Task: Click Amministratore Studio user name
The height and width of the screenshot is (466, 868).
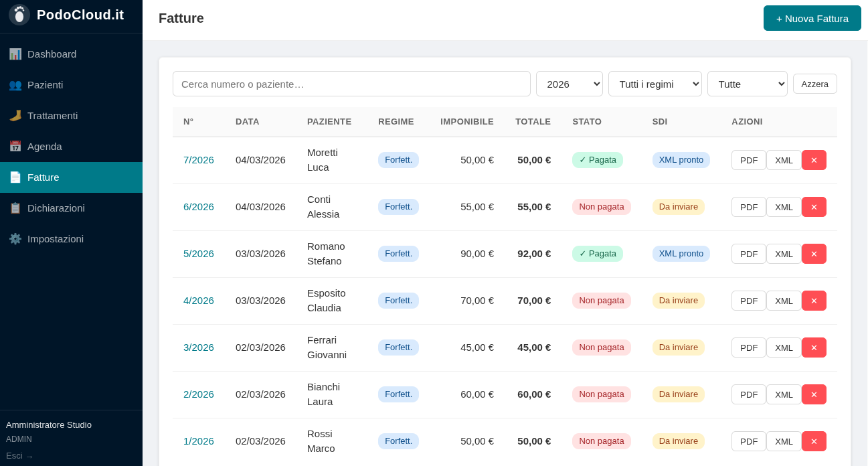Action: (49, 424)
